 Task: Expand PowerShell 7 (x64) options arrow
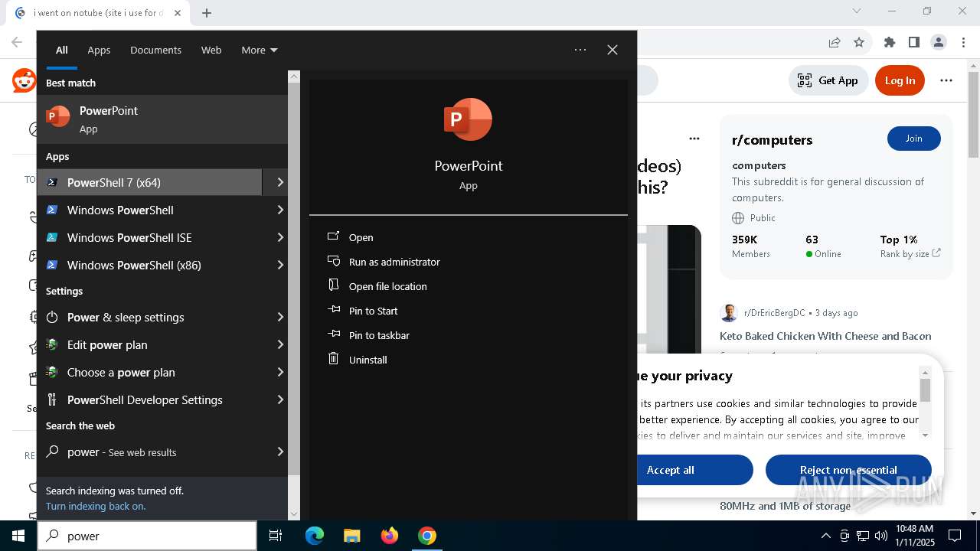click(x=280, y=182)
